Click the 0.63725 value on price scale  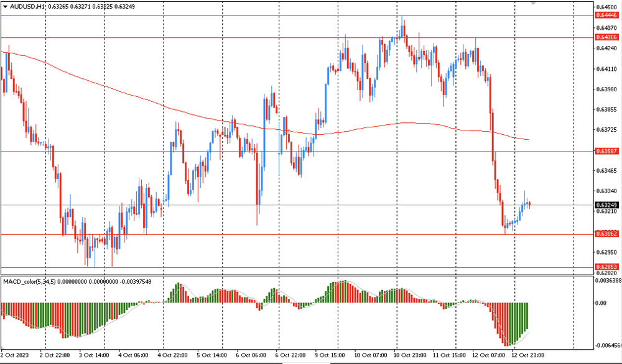[606, 130]
